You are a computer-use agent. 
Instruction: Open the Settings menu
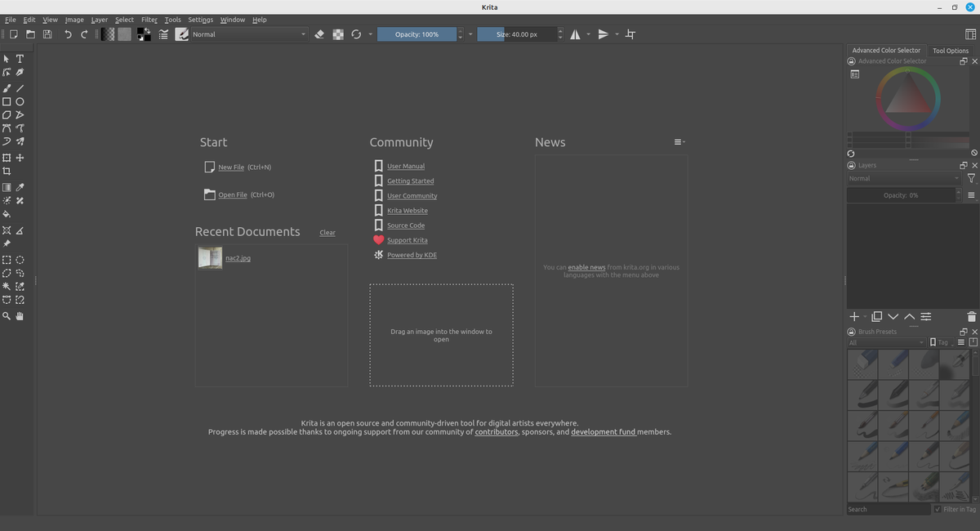200,20
